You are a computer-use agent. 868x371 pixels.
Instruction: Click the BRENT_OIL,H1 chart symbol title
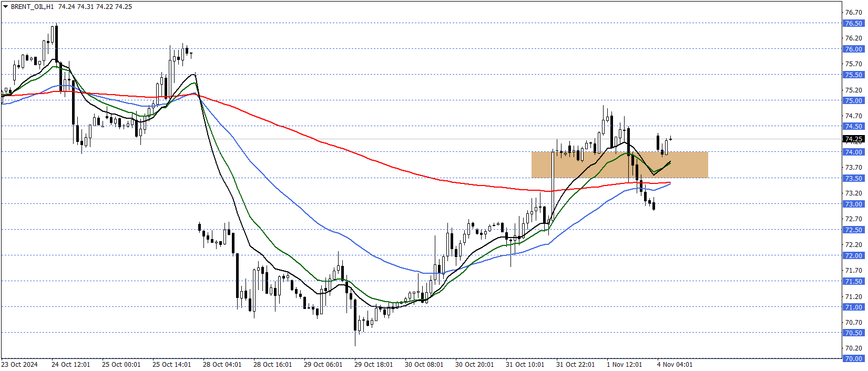point(32,7)
